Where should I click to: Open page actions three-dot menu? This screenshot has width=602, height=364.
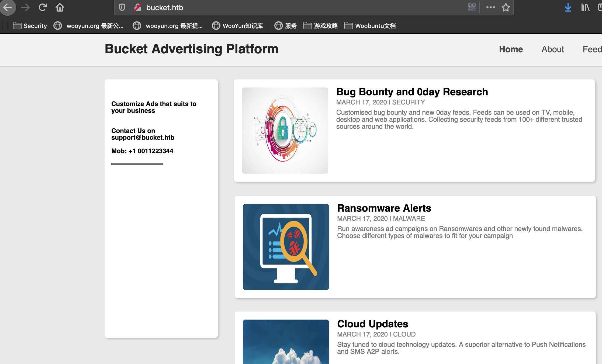pyautogui.click(x=490, y=7)
